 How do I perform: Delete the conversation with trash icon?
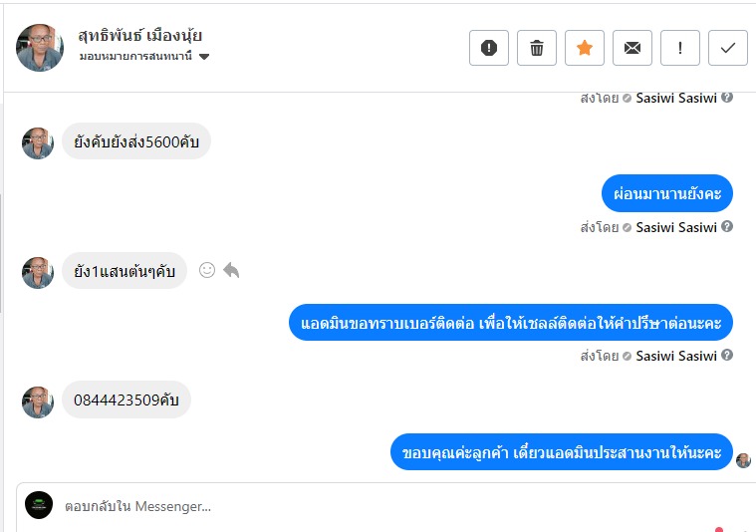tap(537, 48)
